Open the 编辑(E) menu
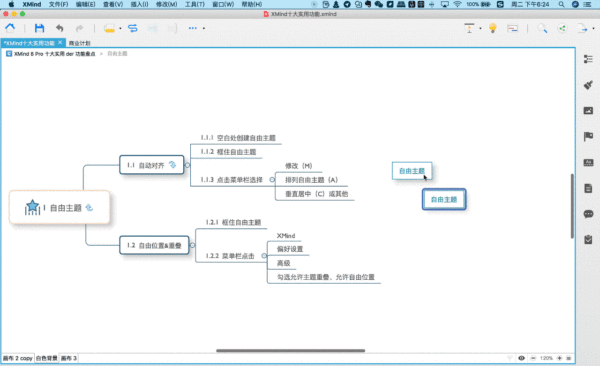Screen dimensions: 600x366 (85, 4)
